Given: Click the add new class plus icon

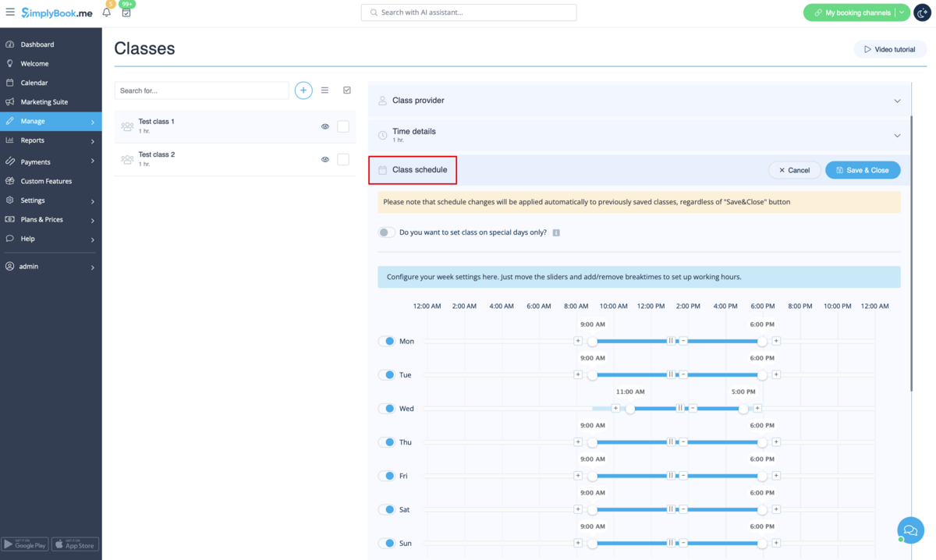Looking at the screenshot, I should 303,90.
